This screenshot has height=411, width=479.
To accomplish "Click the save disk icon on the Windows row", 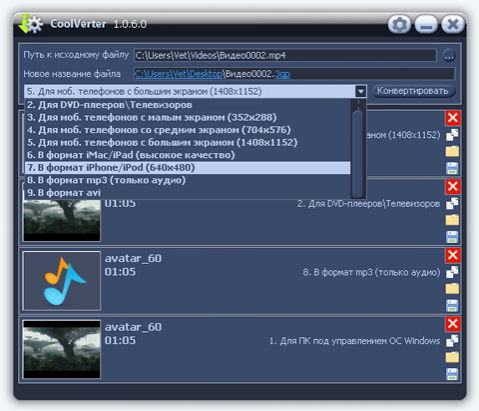I will point(452,374).
